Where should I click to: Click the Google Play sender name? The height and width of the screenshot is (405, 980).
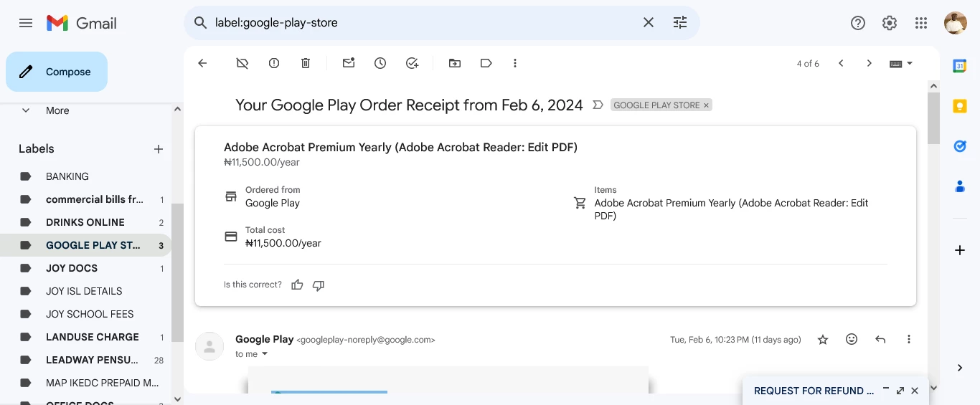(x=264, y=339)
